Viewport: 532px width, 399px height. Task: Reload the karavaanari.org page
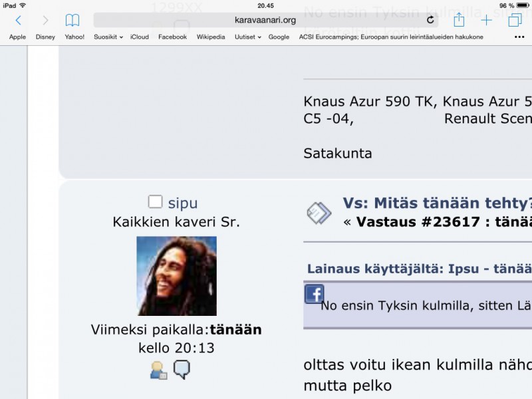click(x=430, y=21)
